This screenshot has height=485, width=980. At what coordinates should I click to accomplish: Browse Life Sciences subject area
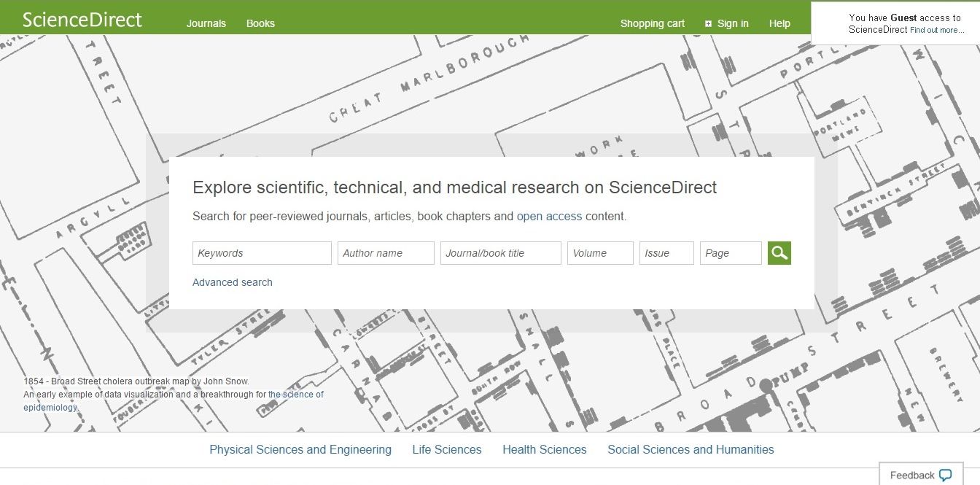click(447, 449)
